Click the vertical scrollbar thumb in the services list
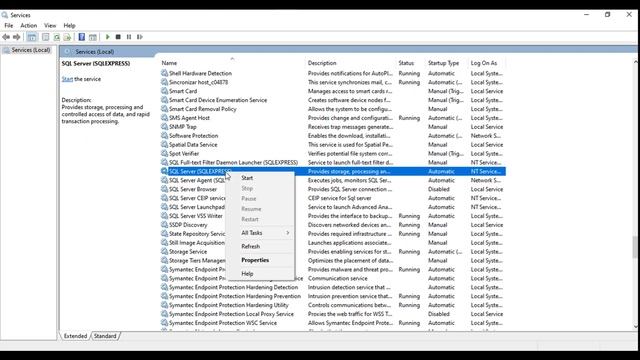 coord(636,247)
